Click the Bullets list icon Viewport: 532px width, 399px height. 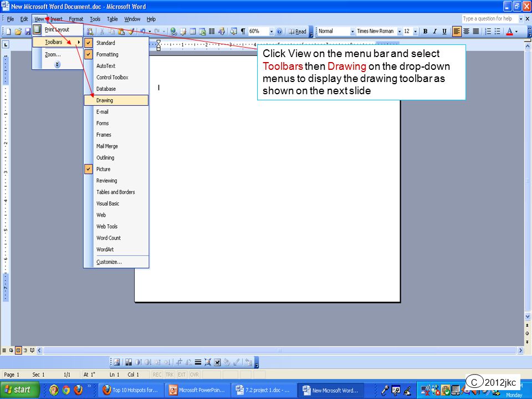[498, 32]
